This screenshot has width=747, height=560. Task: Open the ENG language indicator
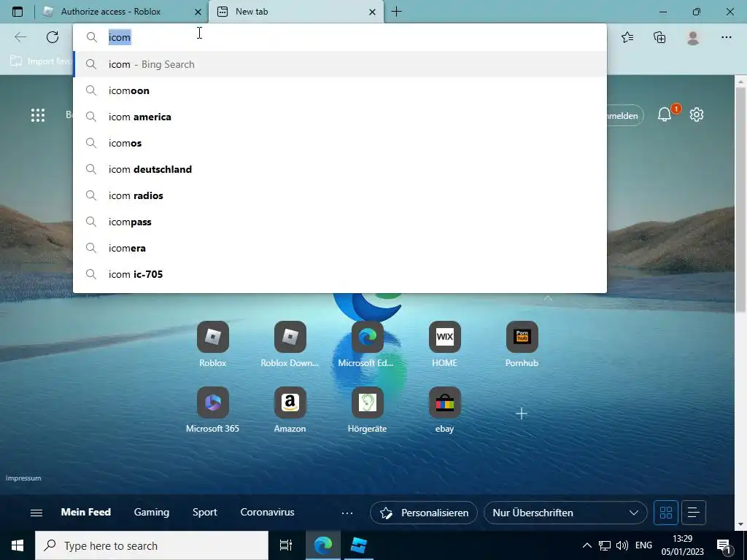click(x=643, y=545)
